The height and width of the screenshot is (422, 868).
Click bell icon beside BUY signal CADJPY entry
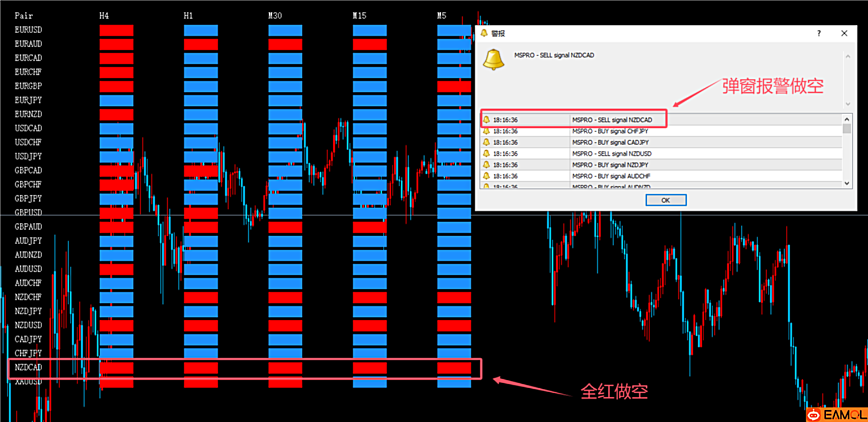486,142
